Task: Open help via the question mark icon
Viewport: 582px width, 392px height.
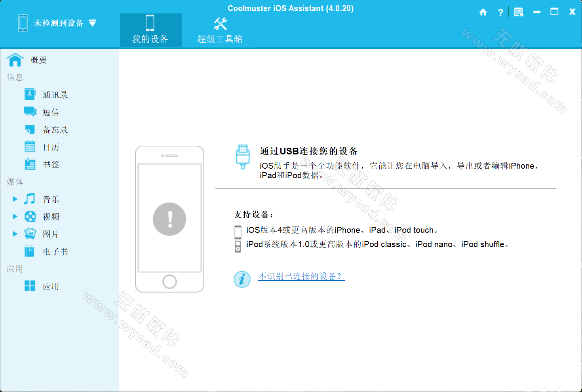Action: 500,12
